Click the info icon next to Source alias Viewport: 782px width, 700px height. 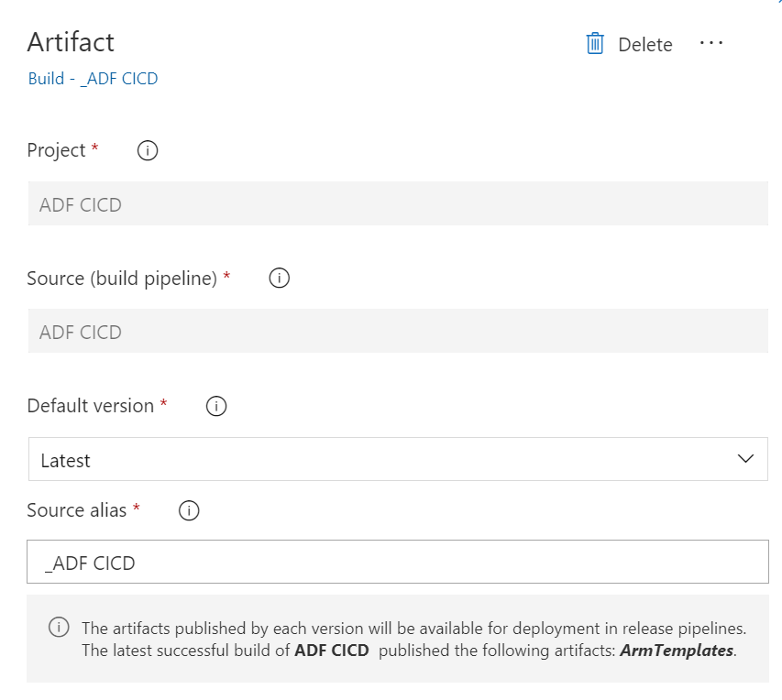[x=189, y=511]
